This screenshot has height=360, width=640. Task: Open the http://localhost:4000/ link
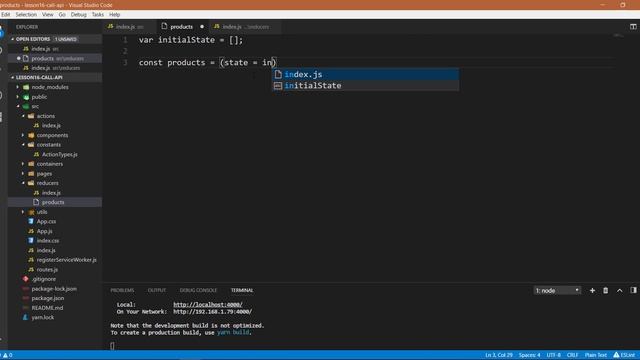[208, 304]
